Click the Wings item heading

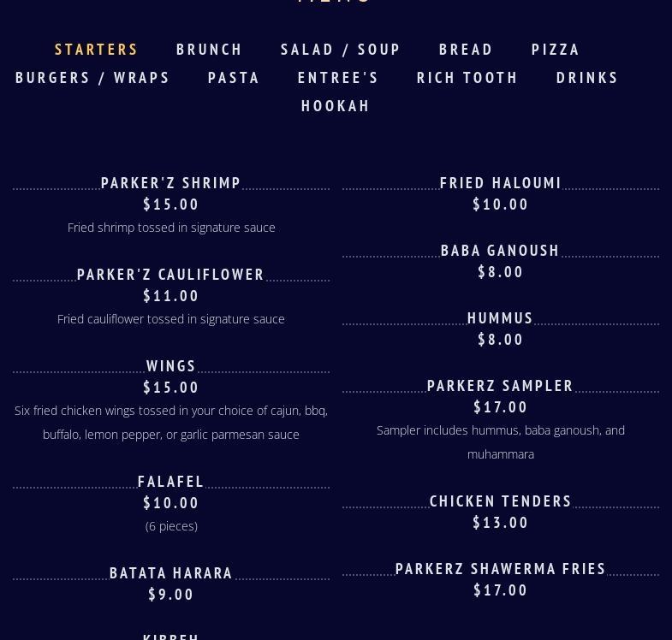tap(171, 366)
